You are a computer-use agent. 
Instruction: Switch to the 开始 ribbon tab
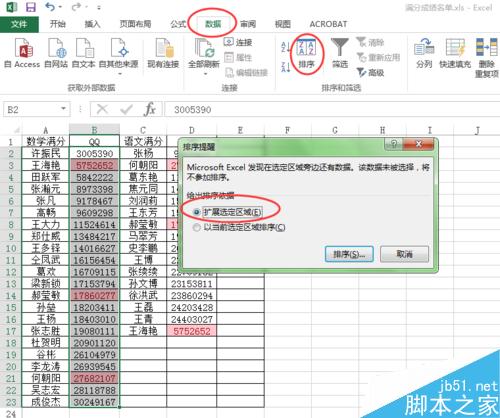point(58,24)
